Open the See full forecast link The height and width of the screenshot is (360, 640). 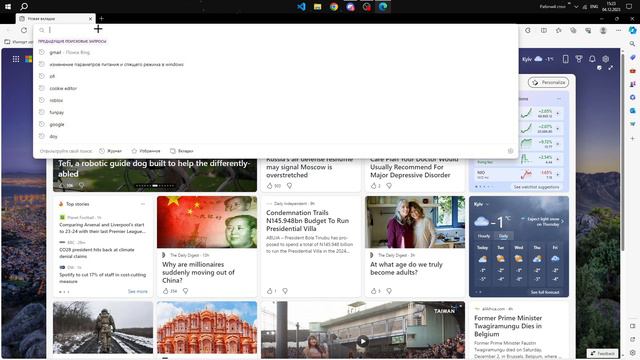click(544, 292)
